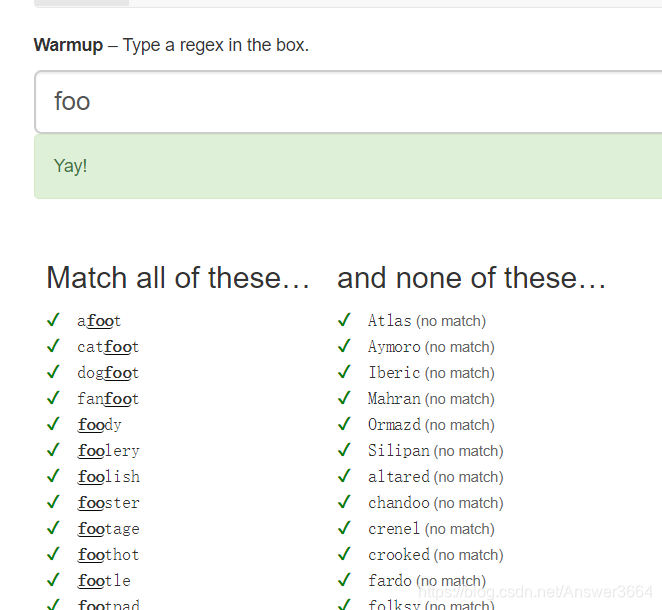Click the checkmark next to foolish

pos(54,476)
